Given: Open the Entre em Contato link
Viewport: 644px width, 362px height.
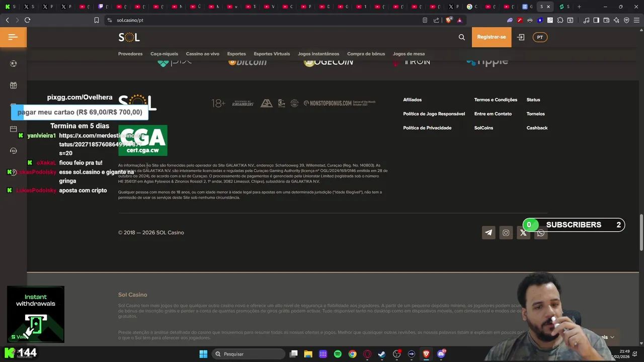Looking at the screenshot, I should coord(493,114).
